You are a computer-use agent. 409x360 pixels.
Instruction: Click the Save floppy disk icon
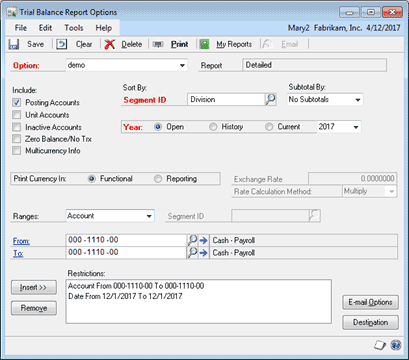[x=14, y=44]
